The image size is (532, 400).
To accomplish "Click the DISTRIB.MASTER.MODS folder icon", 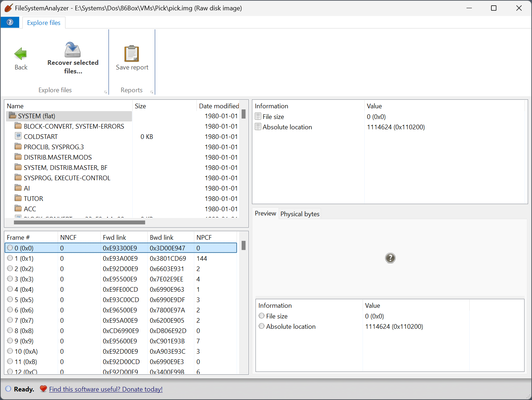I will point(18,157).
